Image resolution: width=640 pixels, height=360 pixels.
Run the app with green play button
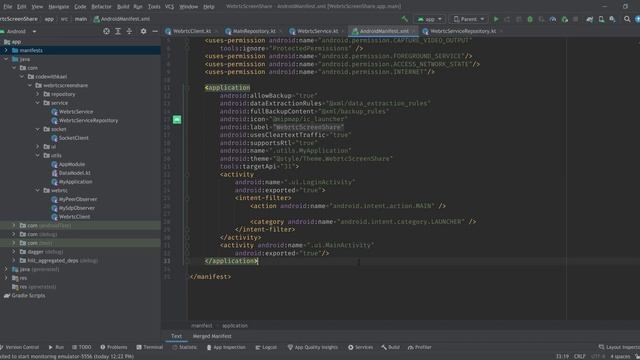point(496,19)
